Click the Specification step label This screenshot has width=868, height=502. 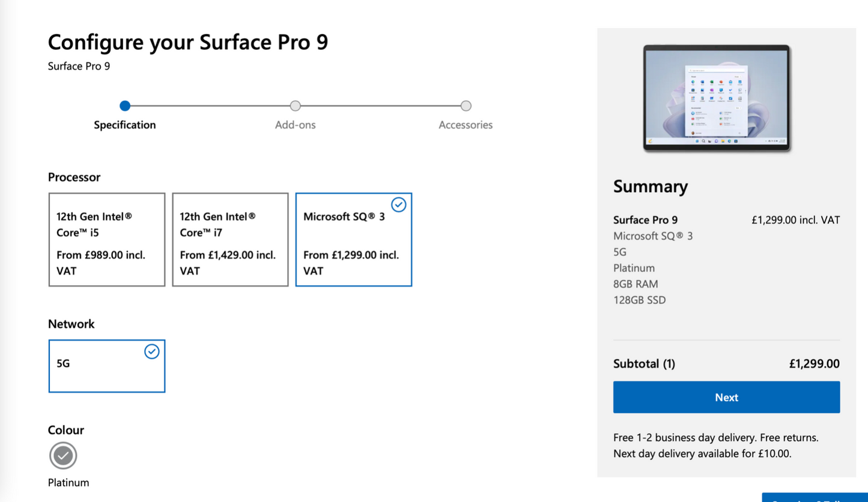124,125
